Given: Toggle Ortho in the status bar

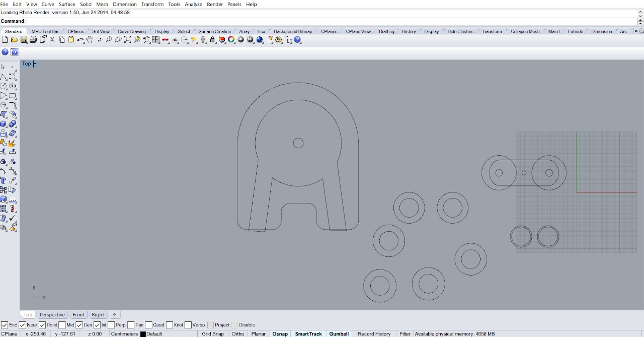Looking at the screenshot, I should click(238, 334).
